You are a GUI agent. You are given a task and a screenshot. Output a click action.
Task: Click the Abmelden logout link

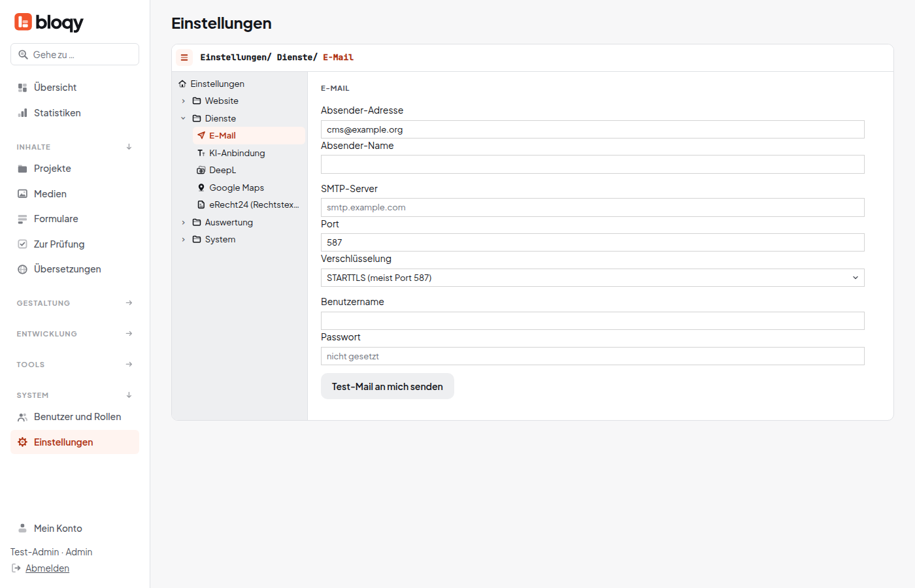(47, 568)
